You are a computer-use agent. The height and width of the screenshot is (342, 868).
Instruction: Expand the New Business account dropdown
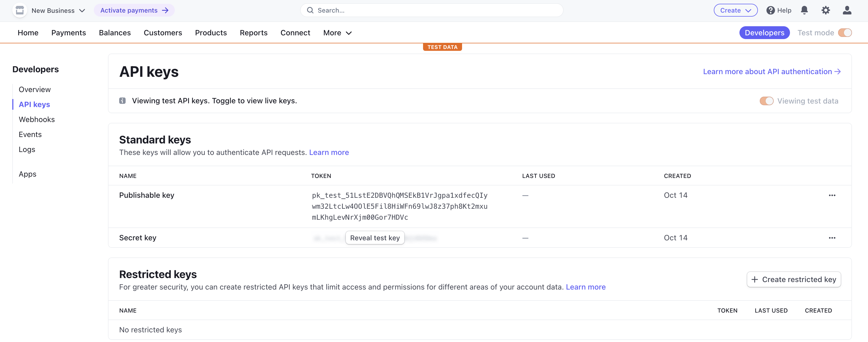tap(58, 10)
